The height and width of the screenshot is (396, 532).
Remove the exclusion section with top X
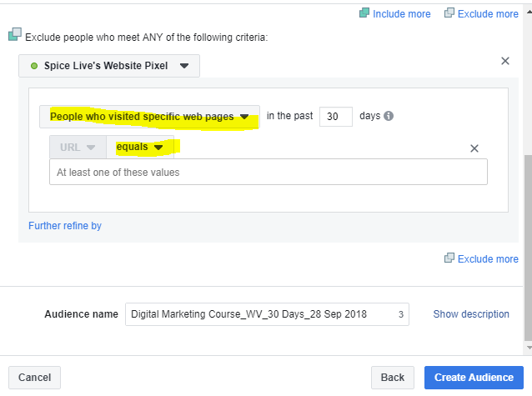point(505,61)
